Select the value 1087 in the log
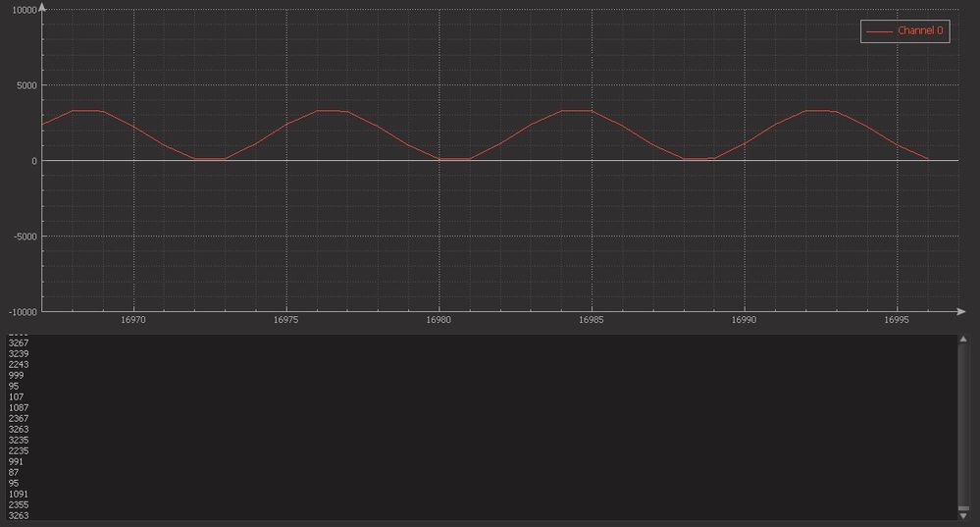Image resolution: width=980 pixels, height=527 pixels. tap(18, 407)
